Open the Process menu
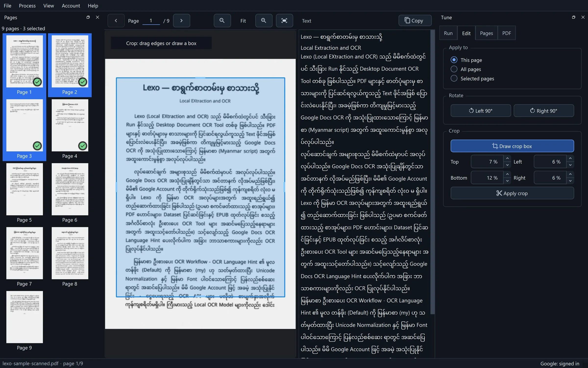 (x=27, y=5)
